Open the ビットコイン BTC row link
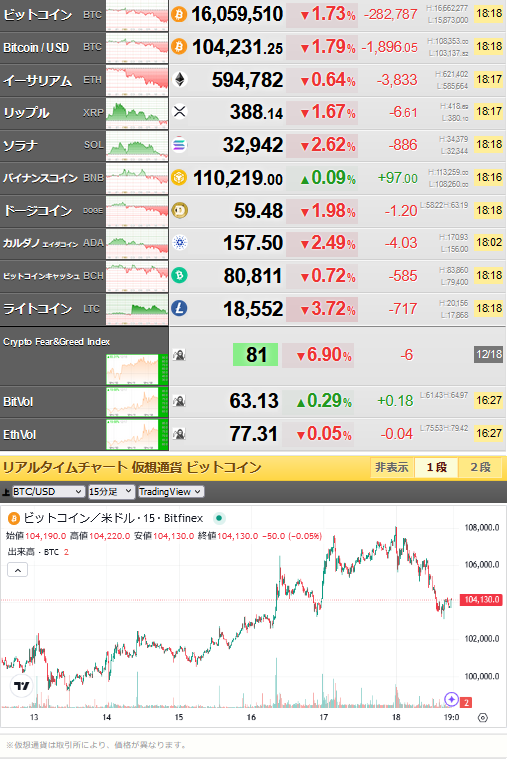Image resolution: width=507 pixels, height=759 pixels. coord(52,15)
